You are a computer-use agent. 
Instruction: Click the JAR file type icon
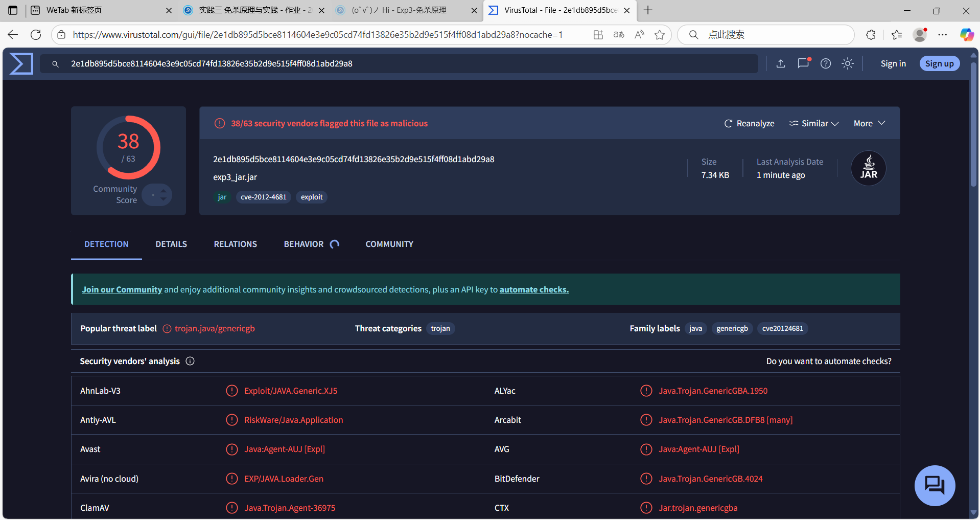tap(869, 168)
